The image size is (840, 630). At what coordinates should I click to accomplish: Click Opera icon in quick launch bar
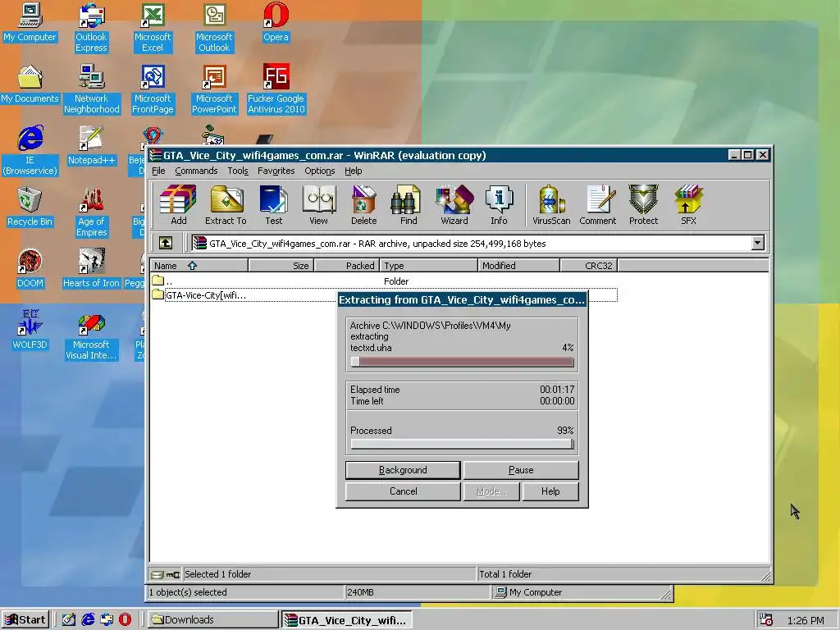coord(125,619)
